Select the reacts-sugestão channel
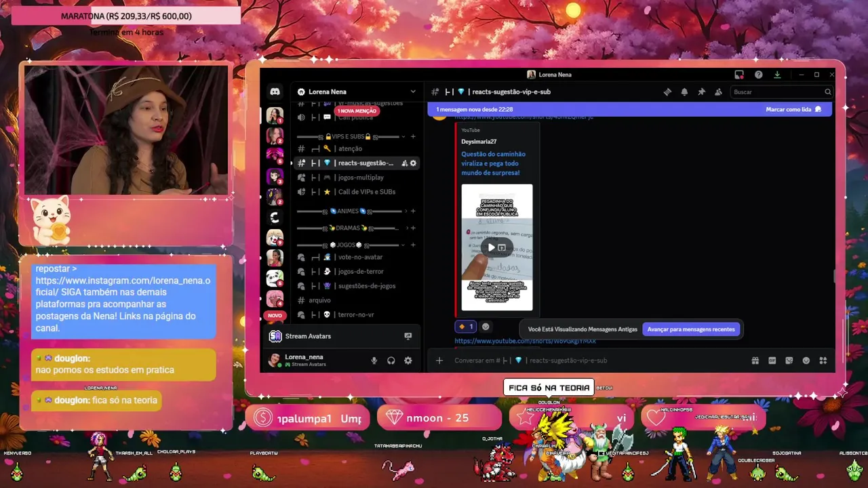868x488 pixels. coord(357,163)
